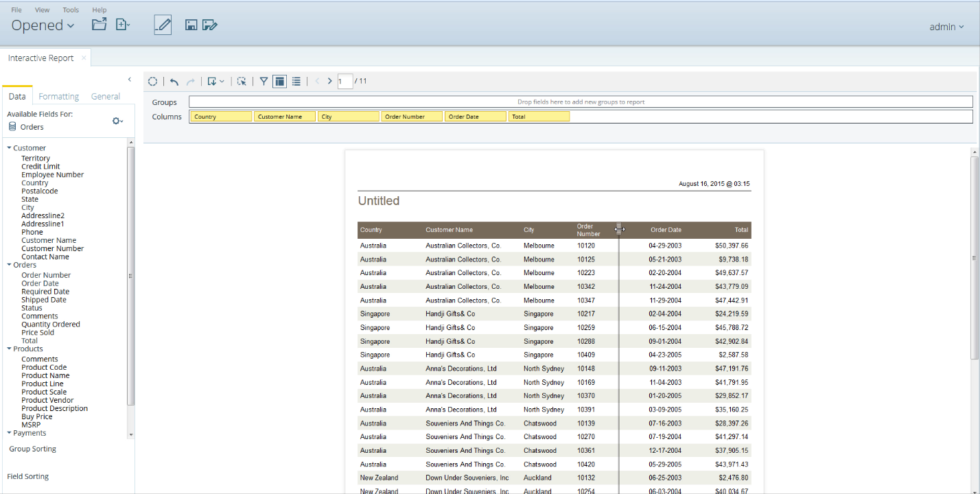Collapse the Customer field tree

tap(10, 148)
